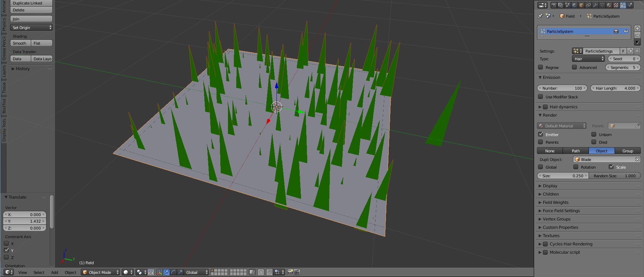Viewport: 644px width, 277px height.
Task: Click the Join button
Action: (31, 19)
